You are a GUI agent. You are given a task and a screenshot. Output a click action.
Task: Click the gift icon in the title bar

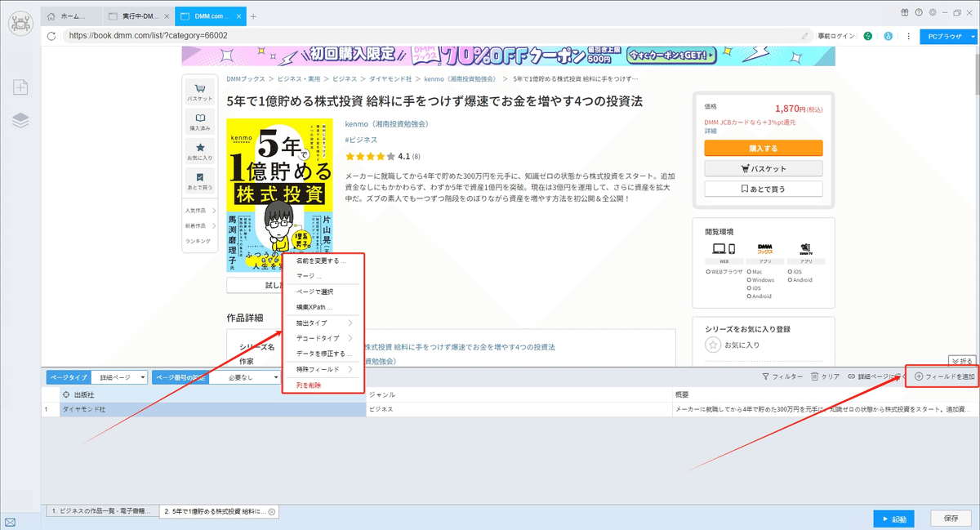click(x=905, y=12)
